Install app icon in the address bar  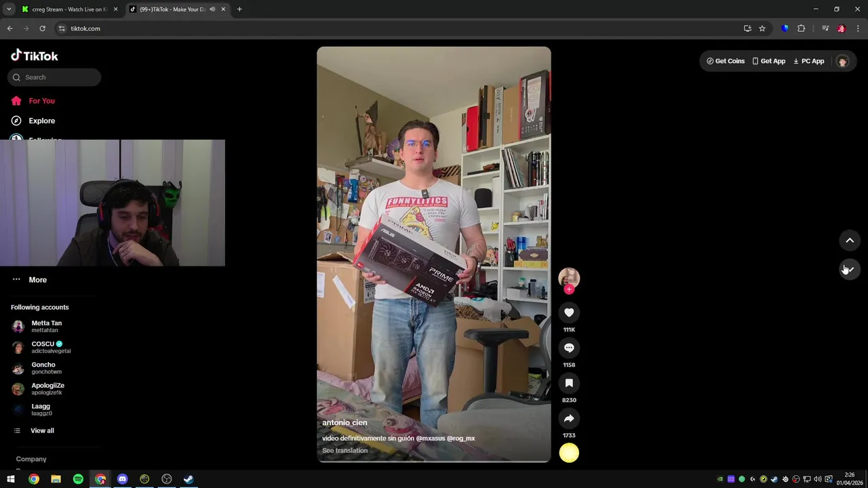point(747,28)
